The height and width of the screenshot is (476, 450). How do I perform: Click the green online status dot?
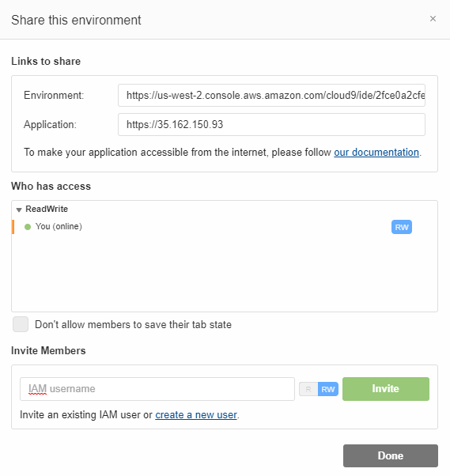[28, 227]
